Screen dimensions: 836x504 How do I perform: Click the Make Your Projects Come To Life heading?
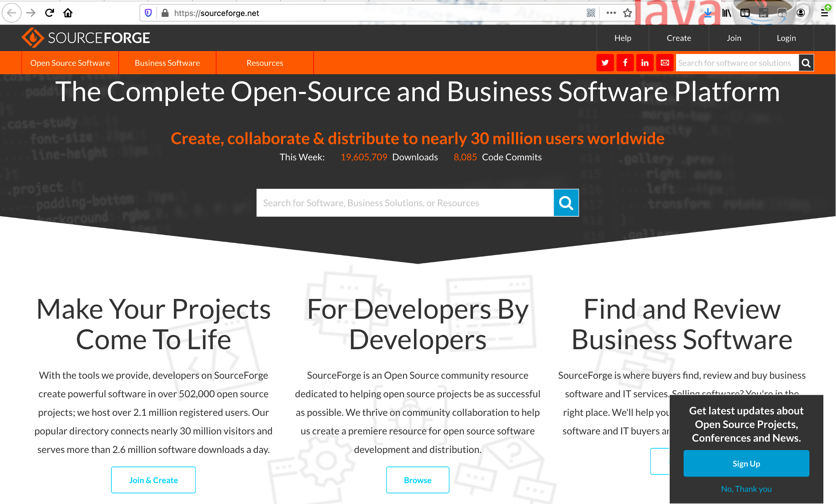pos(154,324)
